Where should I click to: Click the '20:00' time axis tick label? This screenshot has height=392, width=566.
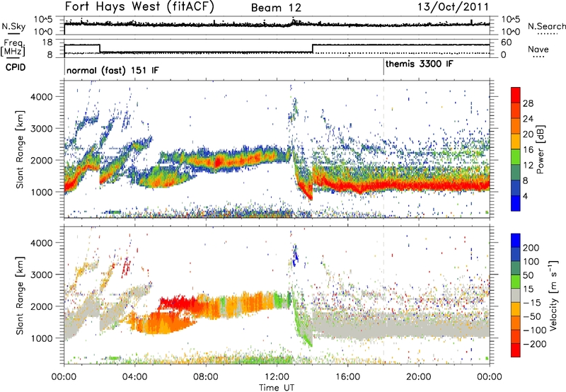click(x=418, y=377)
